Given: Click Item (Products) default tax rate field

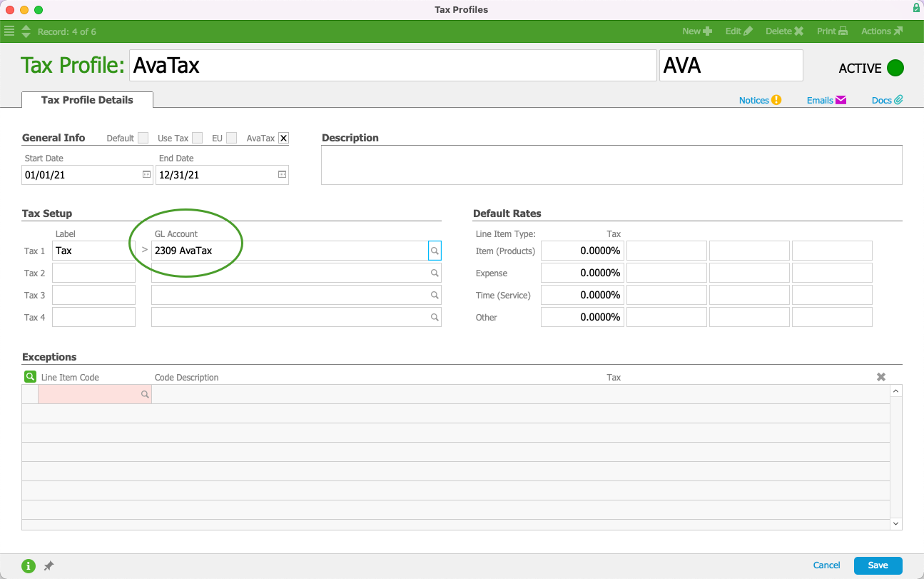Looking at the screenshot, I should [x=582, y=251].
